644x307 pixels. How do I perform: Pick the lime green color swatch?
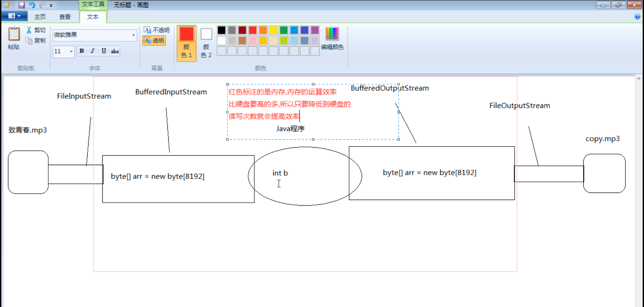[284, 41]
